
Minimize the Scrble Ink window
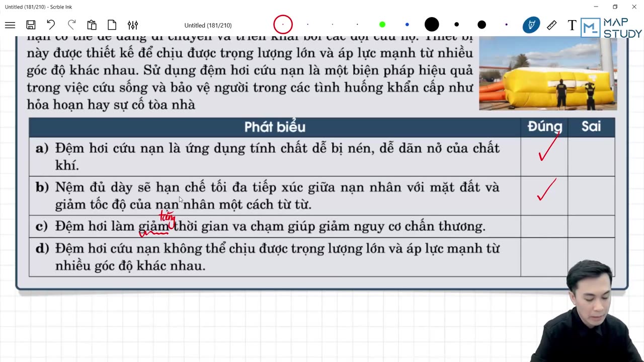(596, 7)
